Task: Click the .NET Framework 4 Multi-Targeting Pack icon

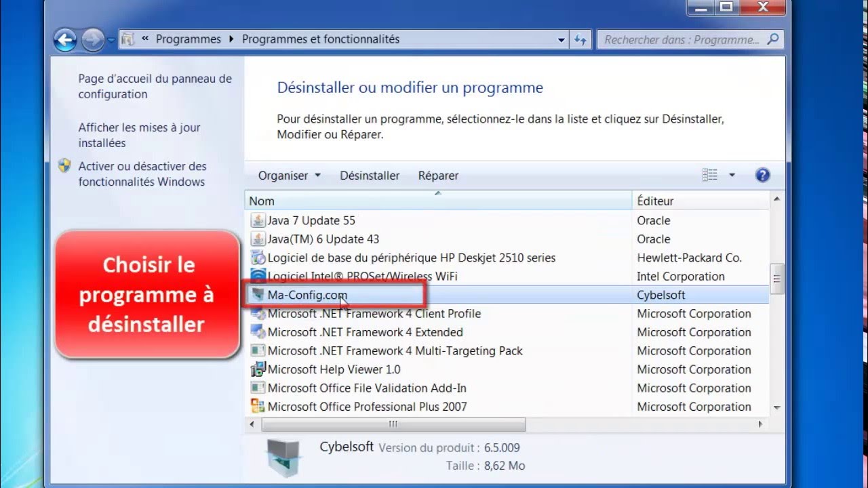Action: 258,351
